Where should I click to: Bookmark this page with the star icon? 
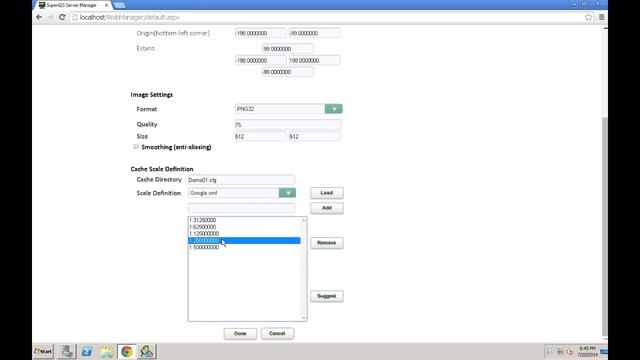click(588, 17)
